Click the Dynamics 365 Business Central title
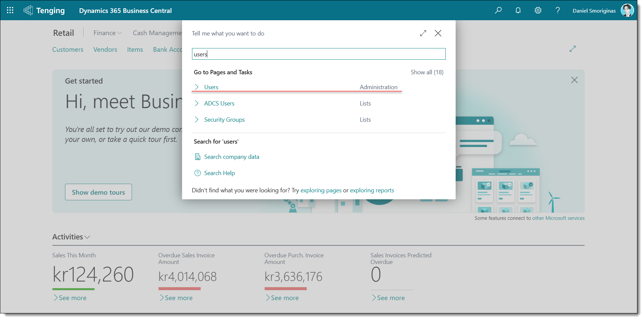 click(125, 11)
